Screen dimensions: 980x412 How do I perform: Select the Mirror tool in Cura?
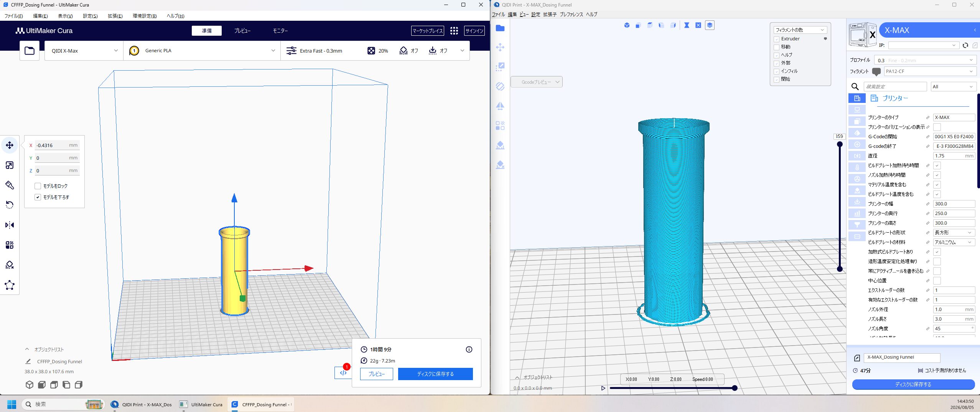pyautogui.click(x=10, y=225)
